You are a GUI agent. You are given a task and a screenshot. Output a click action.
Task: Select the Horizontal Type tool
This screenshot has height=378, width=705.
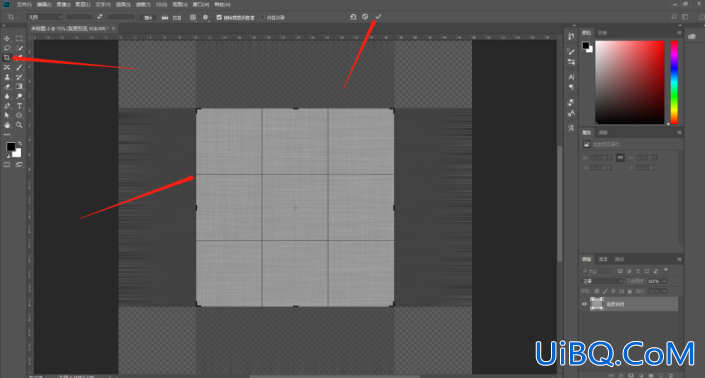pyautogui.click(x=19, y=106)
